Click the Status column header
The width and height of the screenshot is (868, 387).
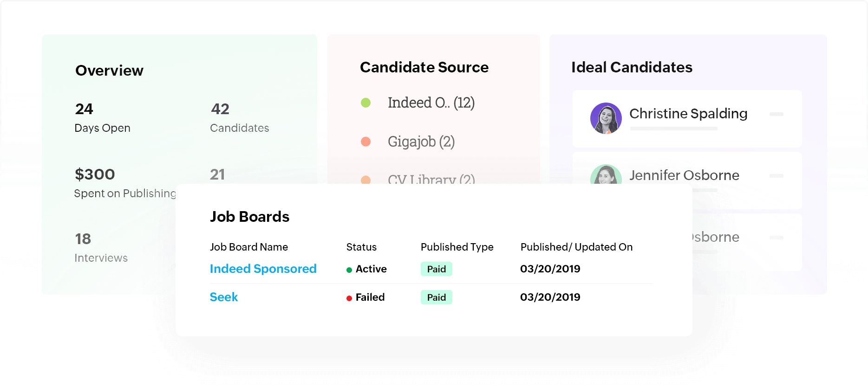(x=361, y=247)
